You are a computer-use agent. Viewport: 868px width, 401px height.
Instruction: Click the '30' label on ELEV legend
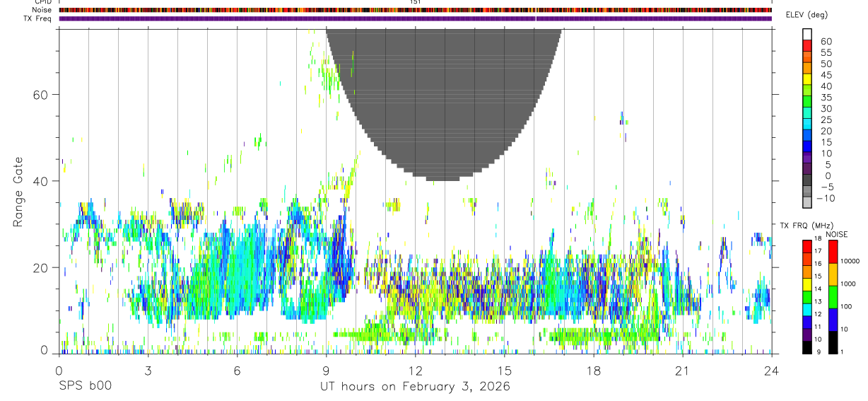point(826,108)
